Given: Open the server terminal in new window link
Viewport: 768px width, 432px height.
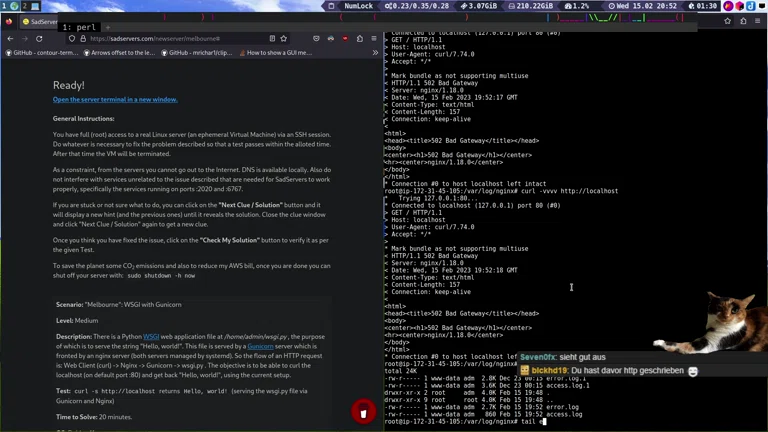Looking at the screenshot, I should tap(115, 99).
